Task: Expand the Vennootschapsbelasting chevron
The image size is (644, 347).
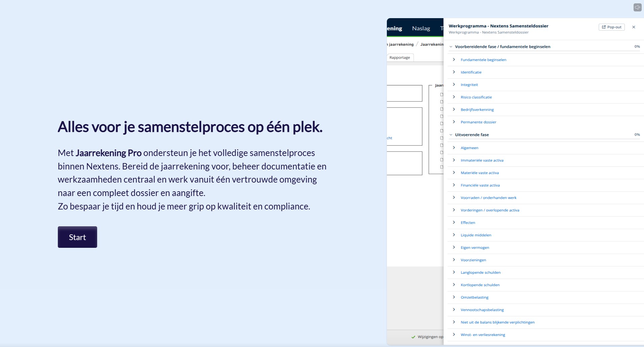Action: (454, 309)
